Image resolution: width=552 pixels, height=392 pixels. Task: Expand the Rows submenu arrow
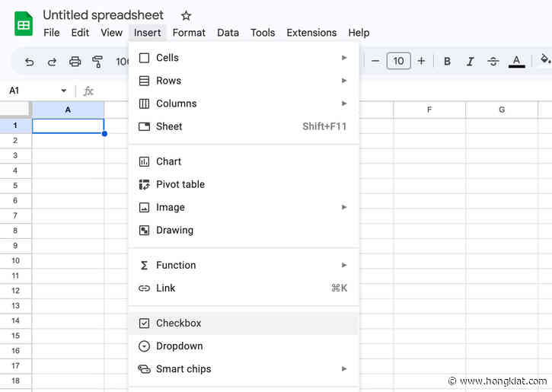pyautogui.click(x=344, y=81)
